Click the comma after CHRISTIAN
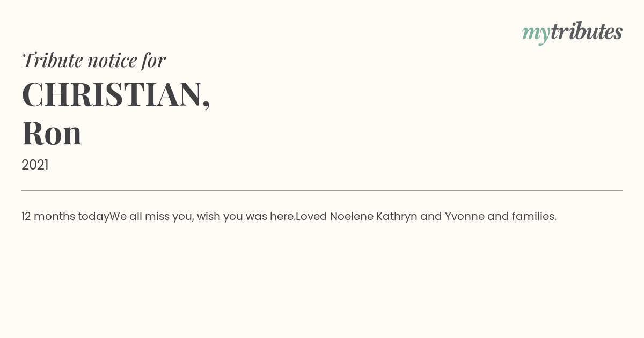The image size is (644, 338). tap(206, 103)
